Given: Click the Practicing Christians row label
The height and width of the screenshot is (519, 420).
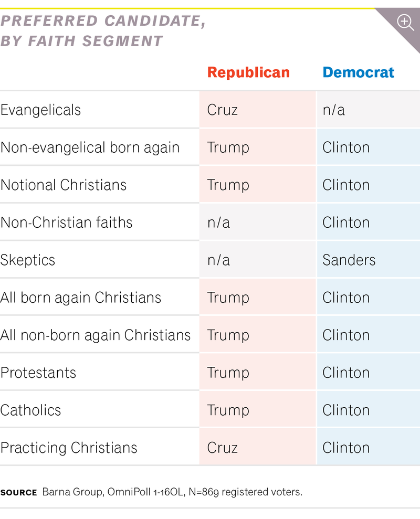Looking at the screenshot, I should click(x=69, y=448).
